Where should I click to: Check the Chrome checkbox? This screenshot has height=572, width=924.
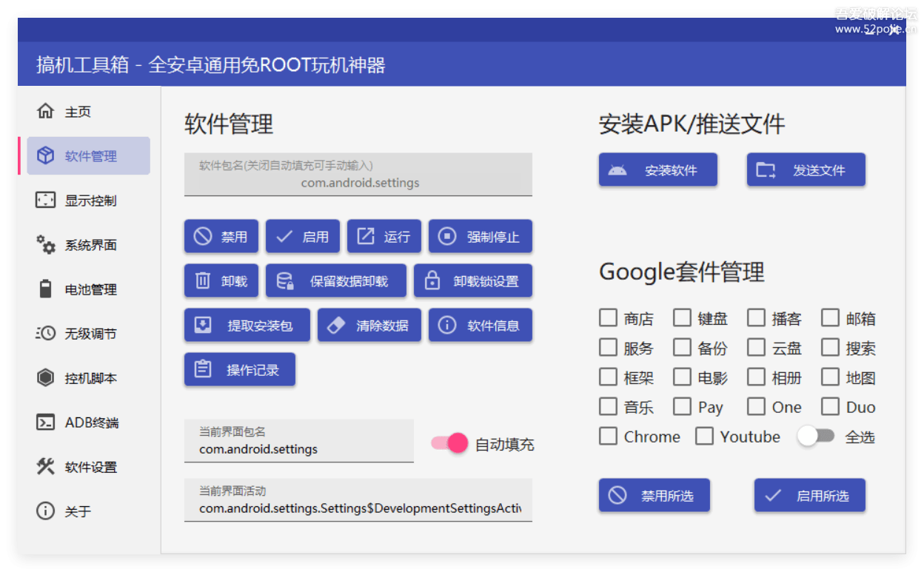coord(608,437)
